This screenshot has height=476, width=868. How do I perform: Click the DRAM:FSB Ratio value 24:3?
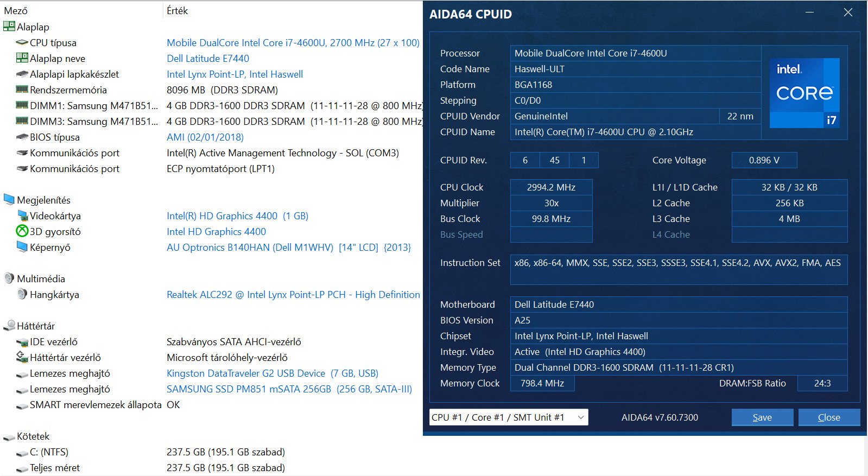click(x=822, y=383)
